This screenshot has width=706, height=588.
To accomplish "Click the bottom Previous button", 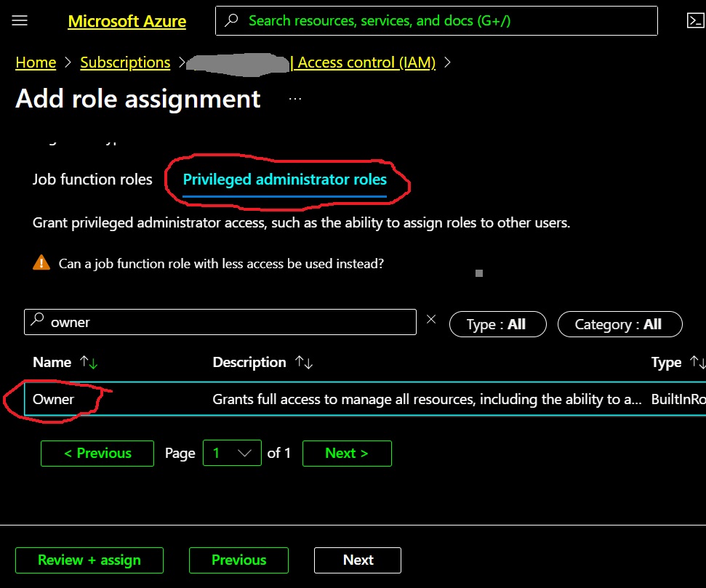I will pyautogui.click(x=238, y=560).
